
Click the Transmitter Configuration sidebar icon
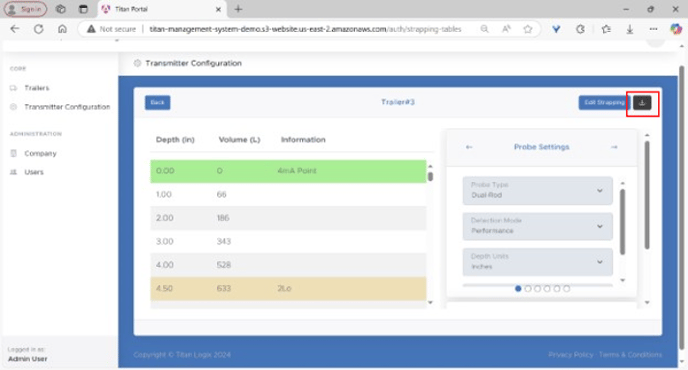point(13,107)
